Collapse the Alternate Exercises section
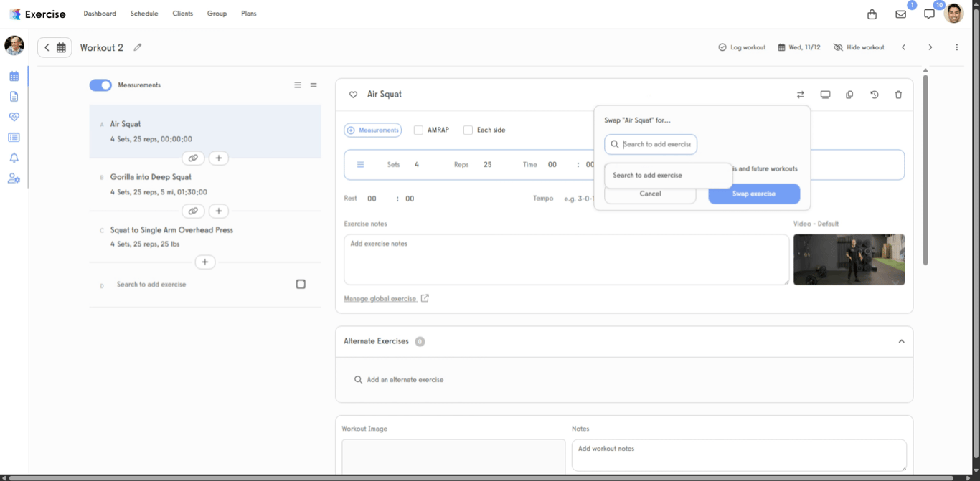The width and height of the screenshot is (980, 481). (x=901, y=342)
